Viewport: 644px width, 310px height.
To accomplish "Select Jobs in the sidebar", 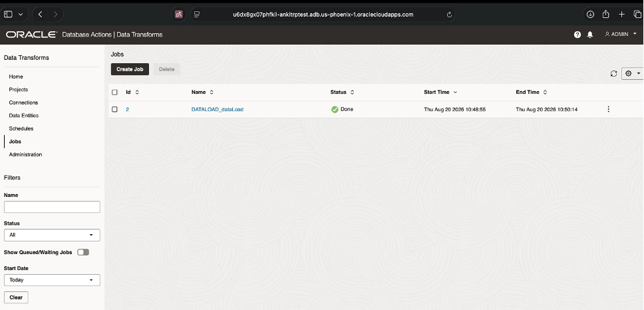I will pyautogui.click(x=15, y=142).
